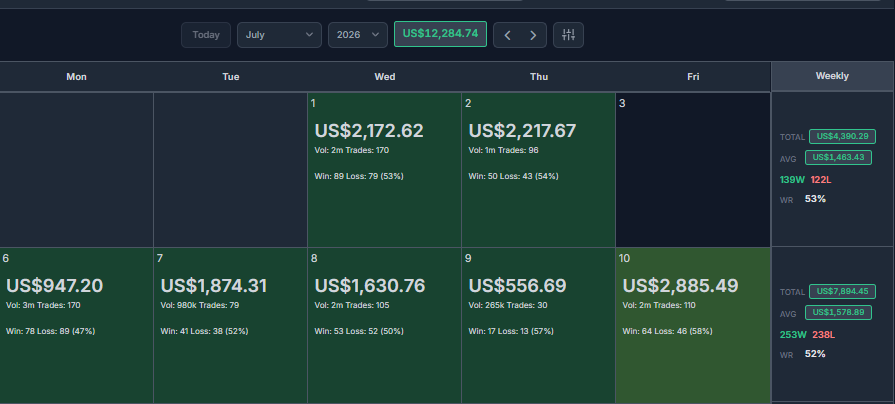895x404 pixels.
Task: Go to next month arrow
Action: coord(533,35)
